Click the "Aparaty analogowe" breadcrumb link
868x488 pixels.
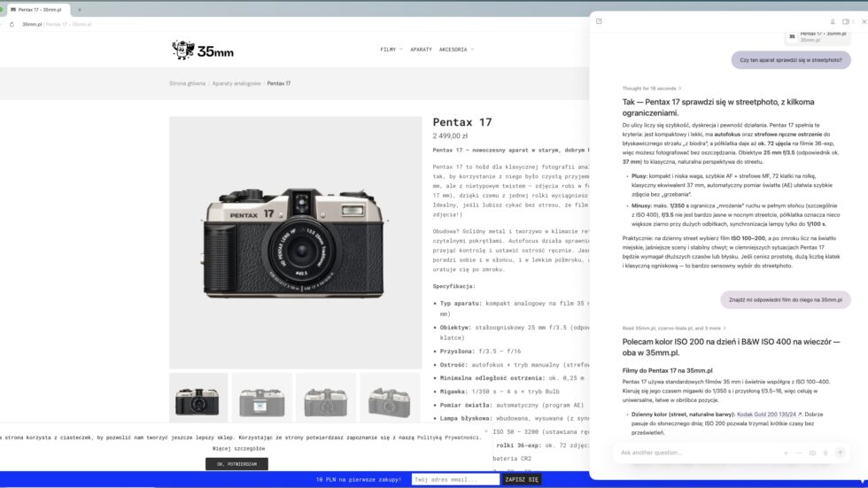(x=236, y=83)
